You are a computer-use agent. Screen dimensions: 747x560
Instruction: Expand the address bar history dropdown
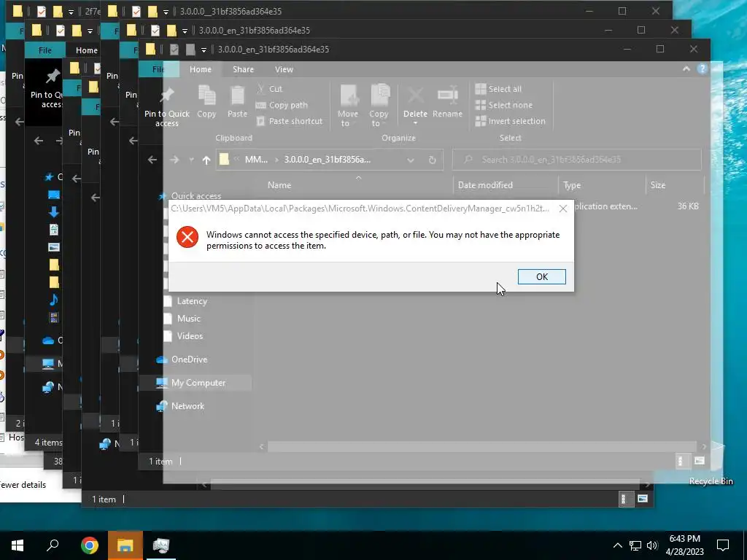410,160
